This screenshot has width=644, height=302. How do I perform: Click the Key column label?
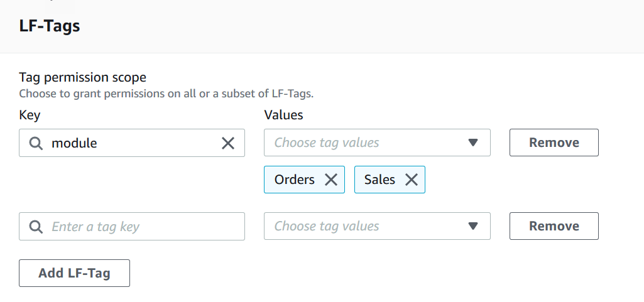30,115
